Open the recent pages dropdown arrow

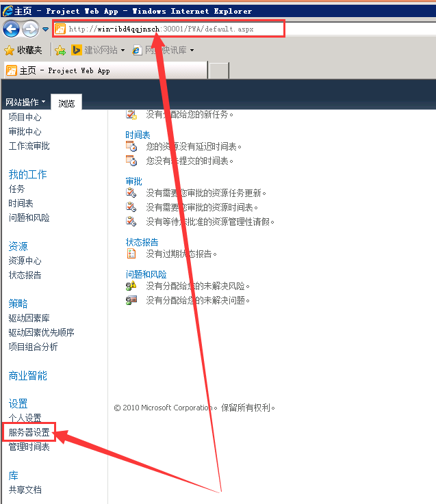[x=45, y=29]
